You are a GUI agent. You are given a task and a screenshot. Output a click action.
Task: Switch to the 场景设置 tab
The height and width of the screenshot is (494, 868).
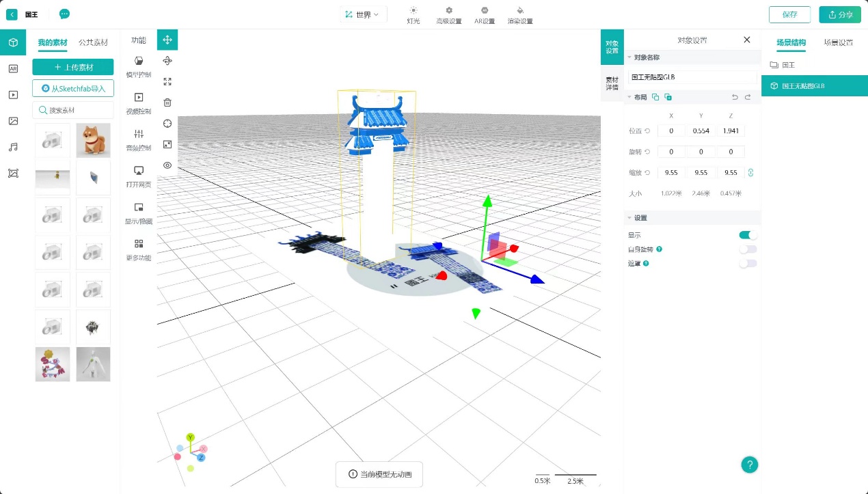coord(838,42)
